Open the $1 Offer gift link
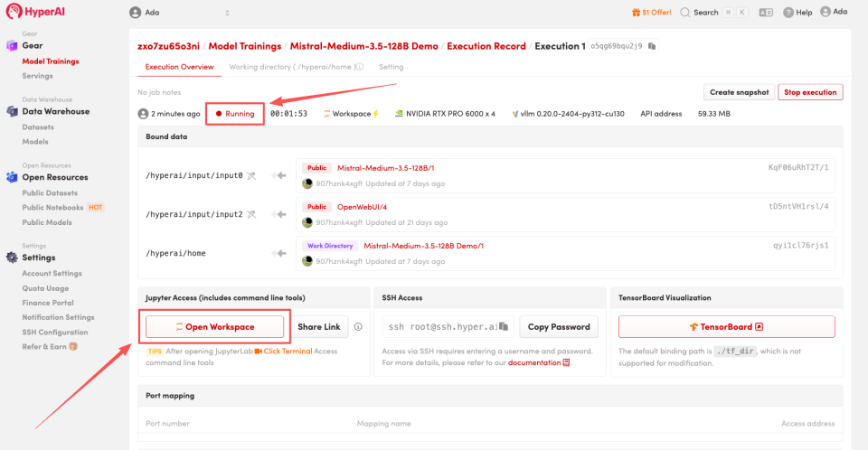This screenshot has height=450, width=868. (x=652, y=12)
